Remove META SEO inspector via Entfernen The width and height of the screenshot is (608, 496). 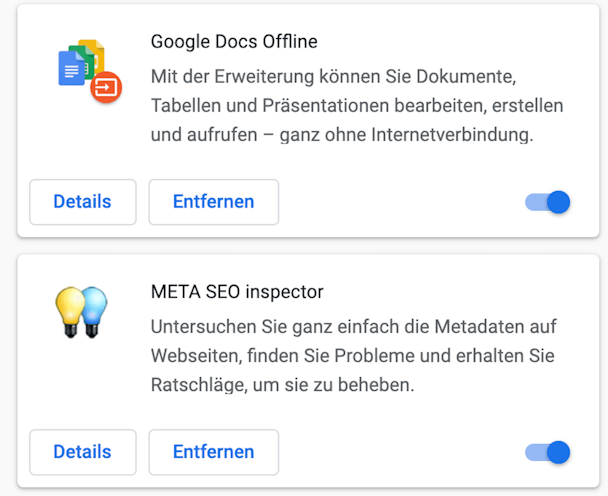click(214, 452)
